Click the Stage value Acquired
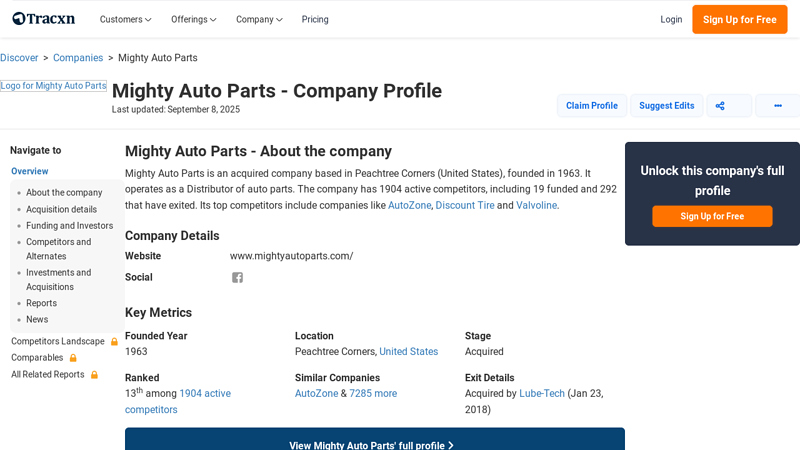The image size is (800, 450). click(484, 352)
